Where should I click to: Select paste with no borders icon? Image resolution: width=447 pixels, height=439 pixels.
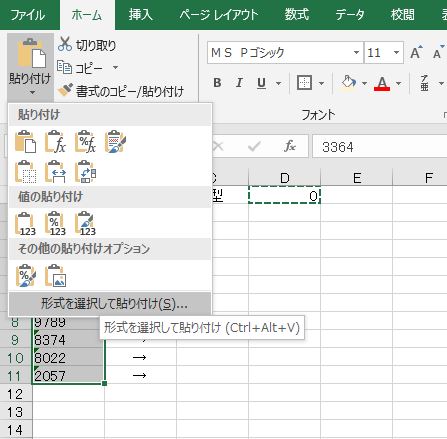coord(26,172)
